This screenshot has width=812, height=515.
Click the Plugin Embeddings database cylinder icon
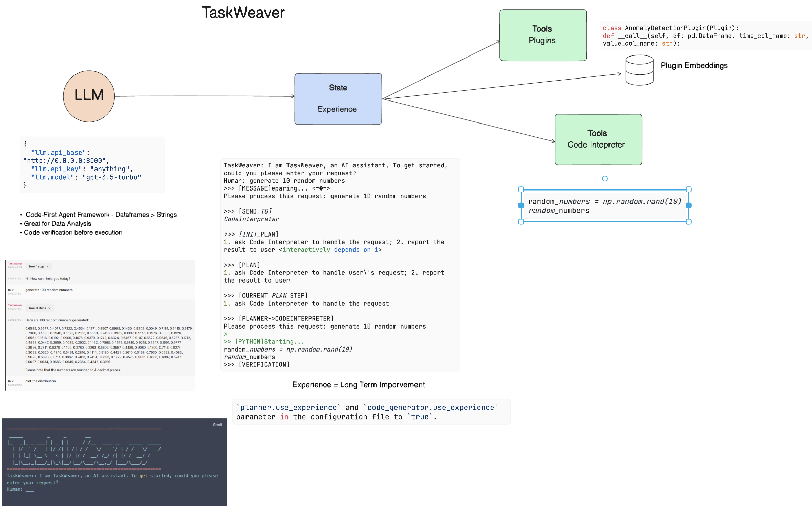coord(639,70)
